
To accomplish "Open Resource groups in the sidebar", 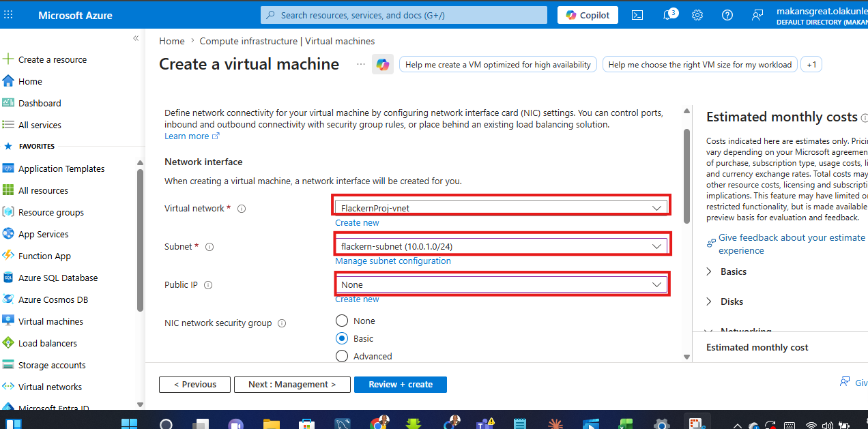I will (x=50, y=212).
